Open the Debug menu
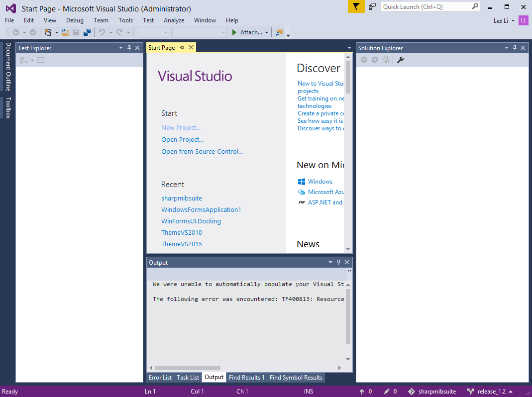532x397 pixels. (x=75, y=20)
